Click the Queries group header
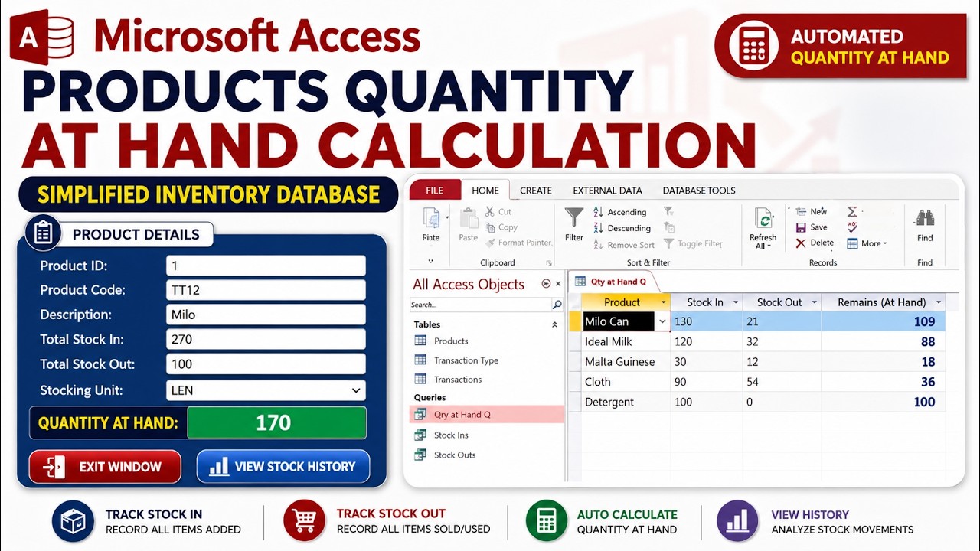 click(x=430, y=397)
